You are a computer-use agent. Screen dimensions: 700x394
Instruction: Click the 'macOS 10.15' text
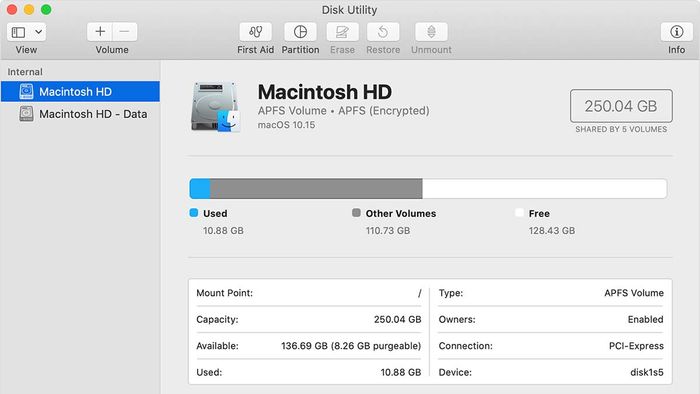[286, 125]
